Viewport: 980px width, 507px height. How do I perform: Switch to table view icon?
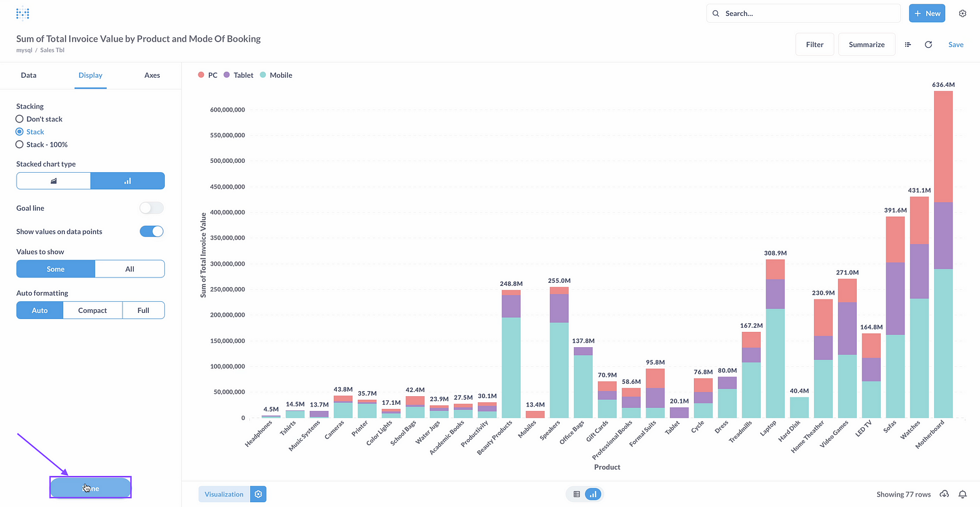click(x=576, y=494)
